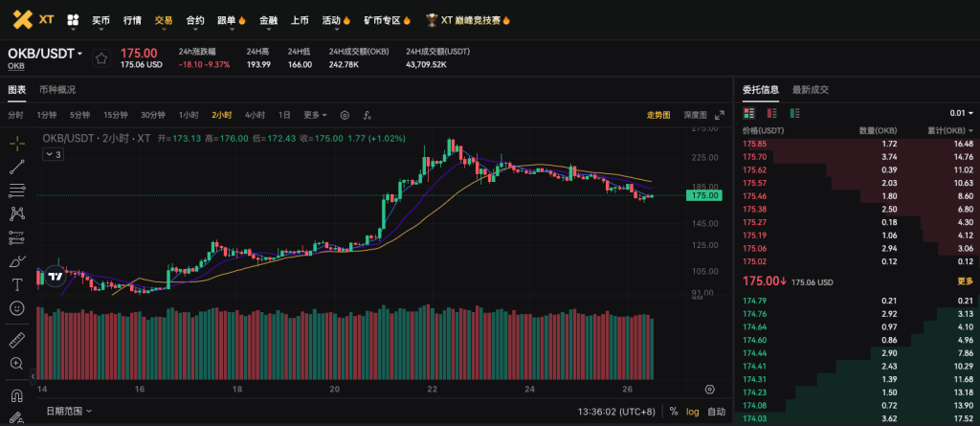This screenshot has width=980, height=426.
Task: Click the zoom-in magnifier tool
Action: pyautogui.click(x=17, y=364)
